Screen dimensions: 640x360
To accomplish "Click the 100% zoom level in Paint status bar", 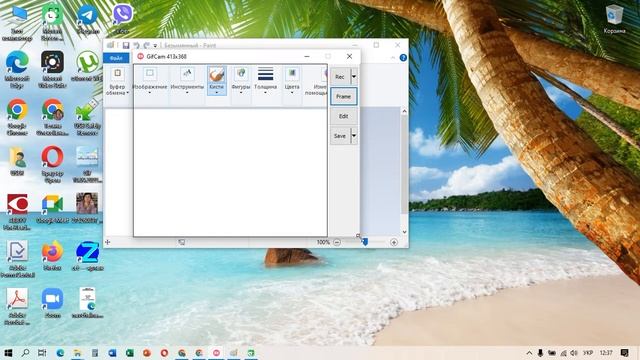I will point(323,242).
